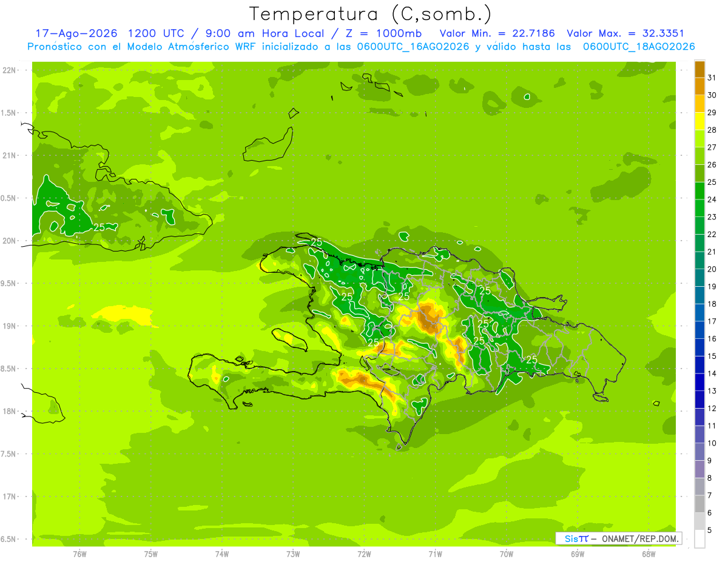Click the "30" label on the color scale
Image resolution: width=728 pixels, height=562 pixels.
712,95
